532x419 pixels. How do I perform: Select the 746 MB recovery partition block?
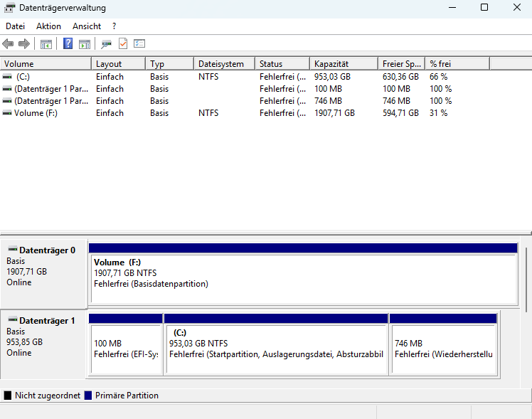pyautogui.click(x=443, y=344)
